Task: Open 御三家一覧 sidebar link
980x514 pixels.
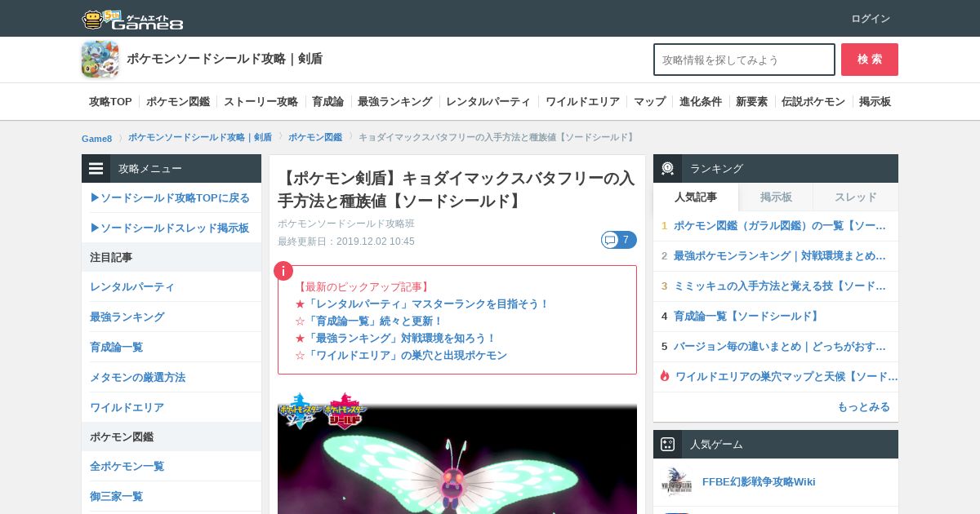Action: [116, 497]
